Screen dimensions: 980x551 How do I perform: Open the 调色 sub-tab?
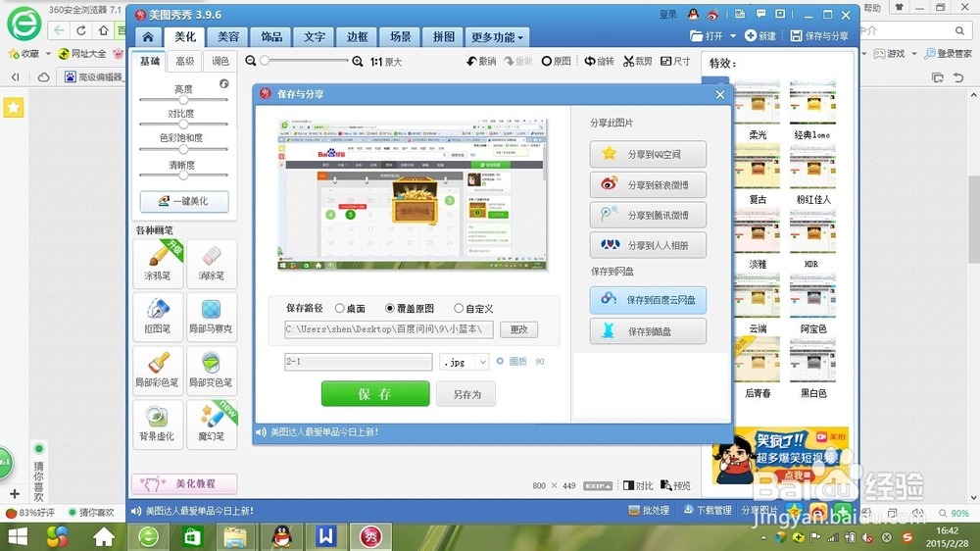point(220,62)
